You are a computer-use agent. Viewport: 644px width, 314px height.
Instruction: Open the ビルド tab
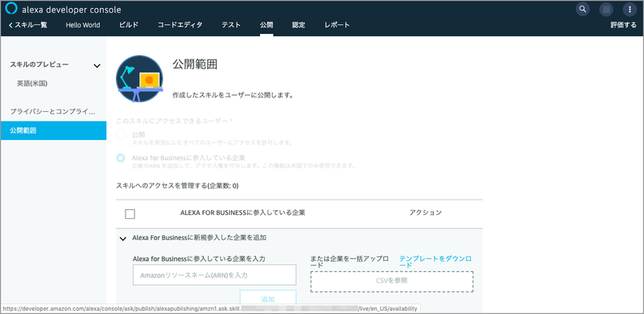tap(129, 25)
